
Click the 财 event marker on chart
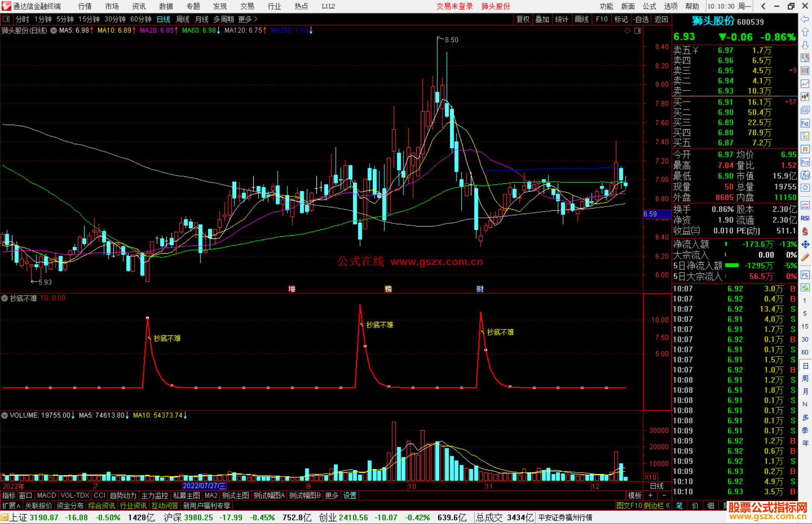tap(480, 289)
